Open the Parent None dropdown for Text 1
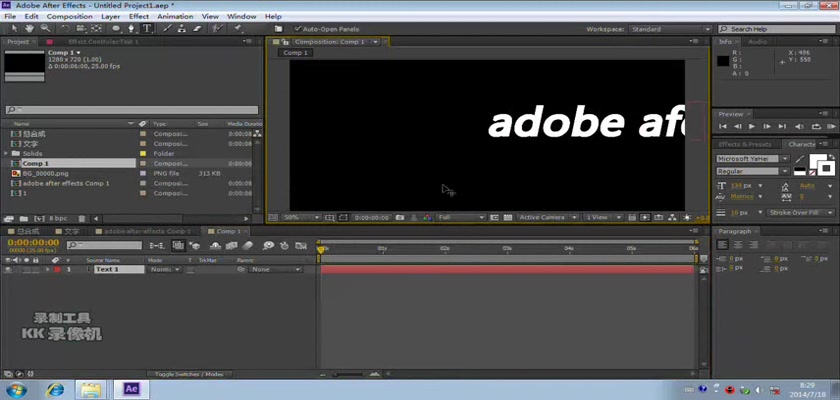The width and height of the screenshot is (840, 400). 275,270
